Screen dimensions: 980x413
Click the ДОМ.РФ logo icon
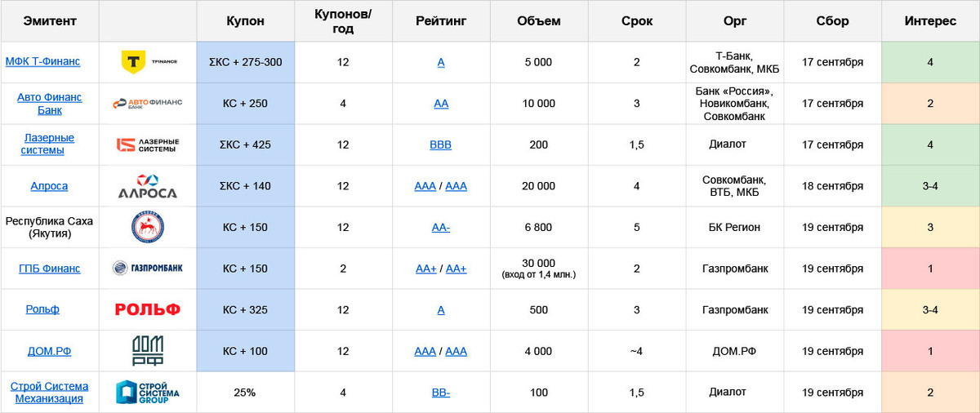pyautogui.click(x=148, y=351)
